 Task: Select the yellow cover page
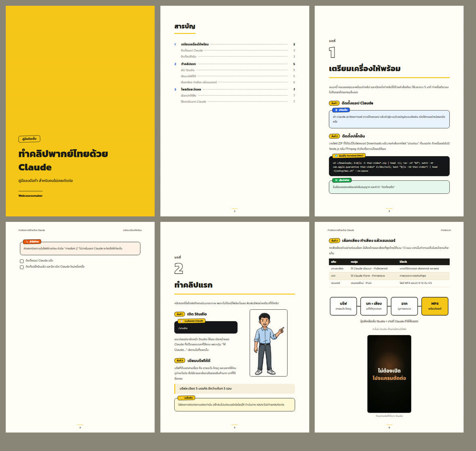(80, 111)
